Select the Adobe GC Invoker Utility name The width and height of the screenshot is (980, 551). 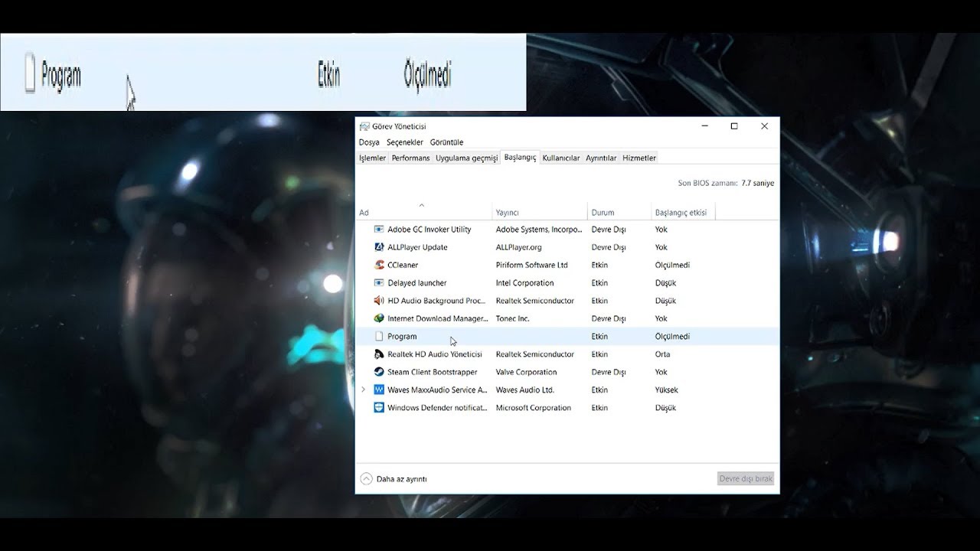tap(429, 230)
